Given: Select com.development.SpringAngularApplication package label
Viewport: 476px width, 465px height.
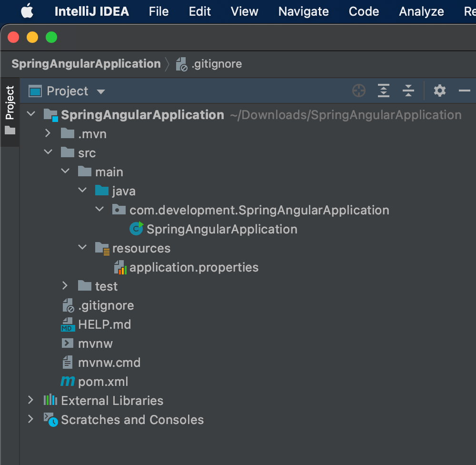Looking at the screenshot, I should (x=259, y=210).
